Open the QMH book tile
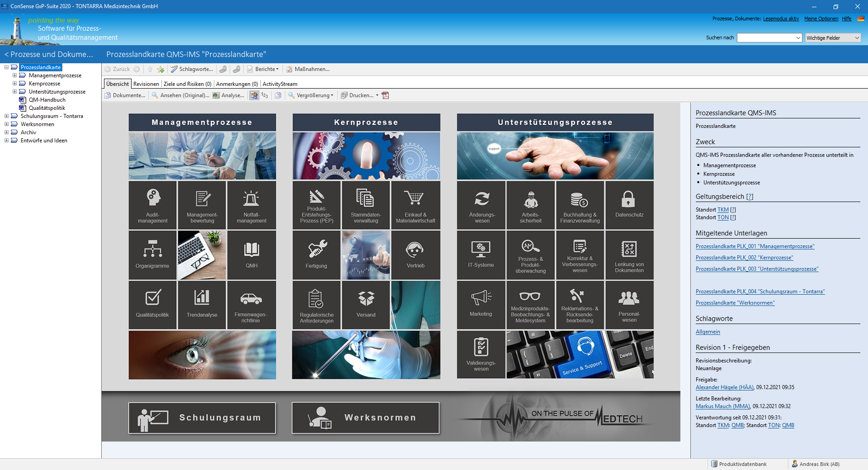This screenshot has width=868, height=470. coord(251,255)
